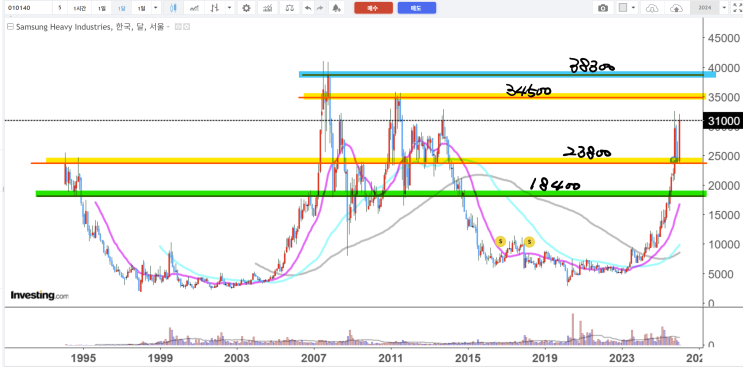Create an alert with the bell icon
This screenshot has width=743, height=367.
pos(336,8)
